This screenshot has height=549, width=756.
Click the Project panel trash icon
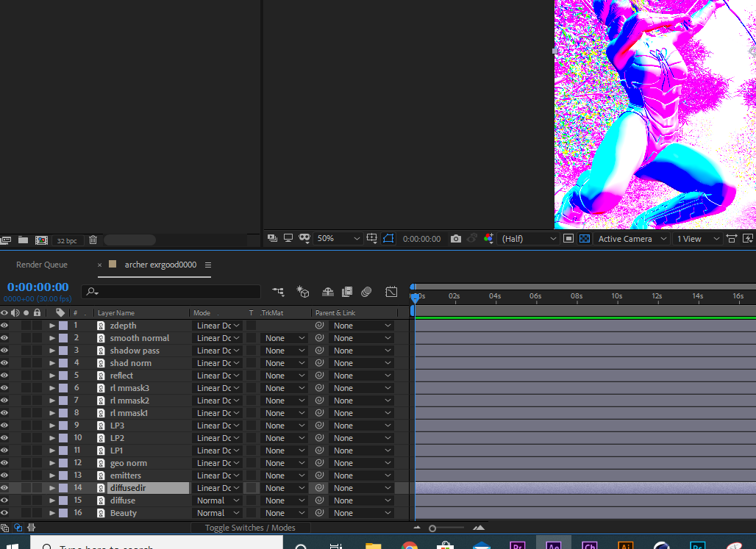click(93, 240)
